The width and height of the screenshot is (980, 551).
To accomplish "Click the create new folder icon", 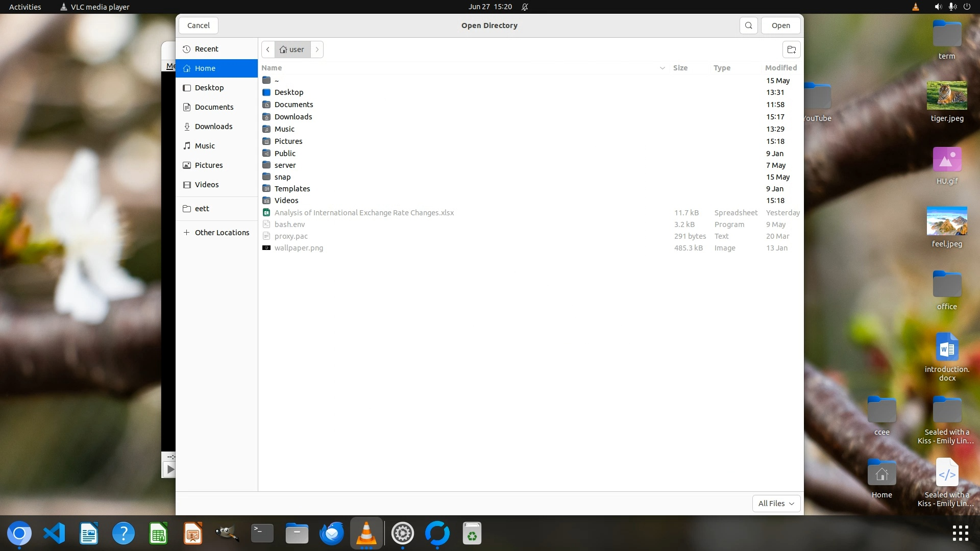I will click(791, 49).
